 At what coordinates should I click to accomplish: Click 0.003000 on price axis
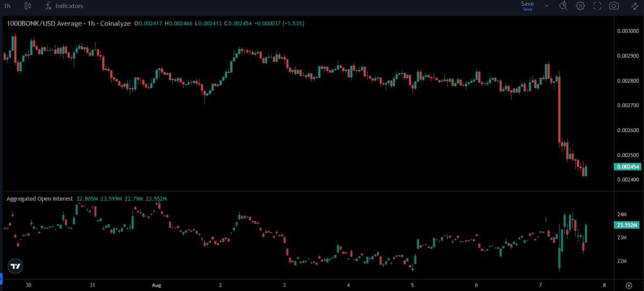click(627, 31)
